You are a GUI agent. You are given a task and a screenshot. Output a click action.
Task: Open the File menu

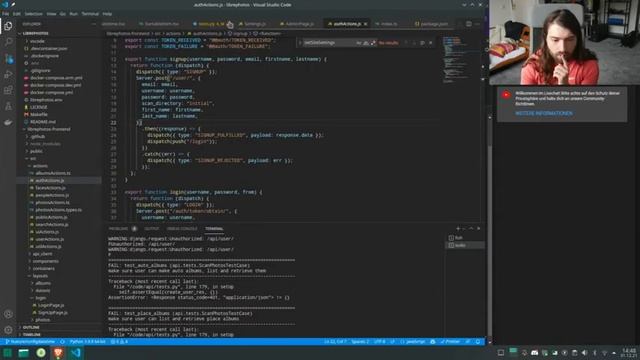[x=6, y=14]
